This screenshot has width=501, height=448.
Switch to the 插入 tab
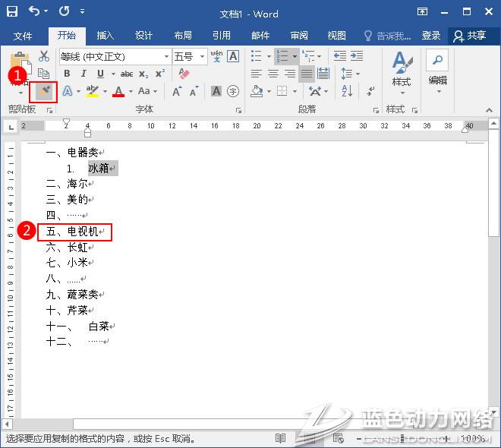click(x=106, y=36)
